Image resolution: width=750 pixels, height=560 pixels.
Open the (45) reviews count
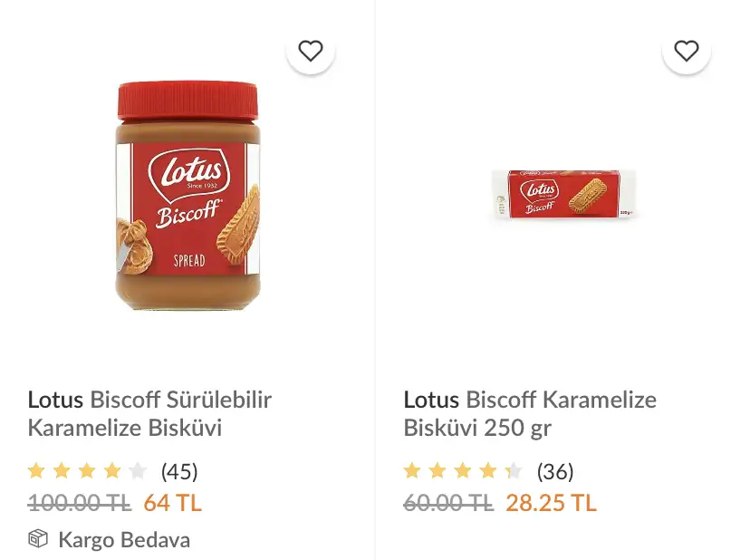pos(179,471)
